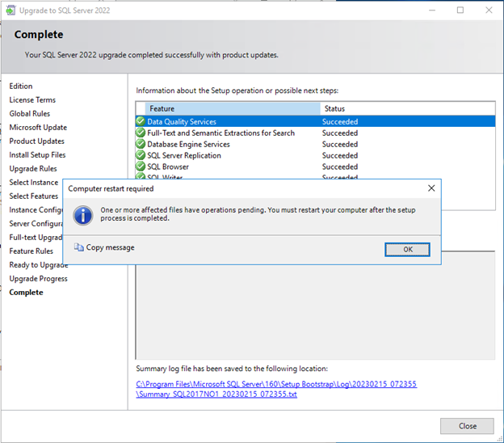
Task: Select the License Terms step in sidebar
Action: point(32,100)
